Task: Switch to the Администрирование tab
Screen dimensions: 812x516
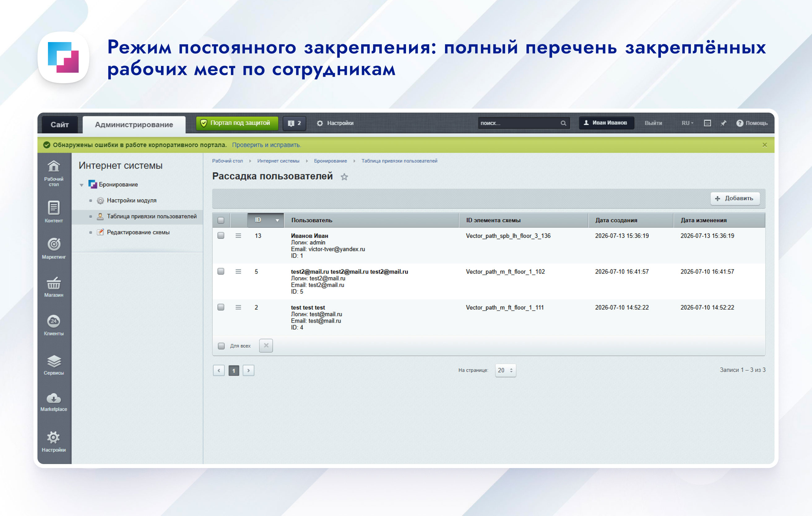Action: (134, 124)
